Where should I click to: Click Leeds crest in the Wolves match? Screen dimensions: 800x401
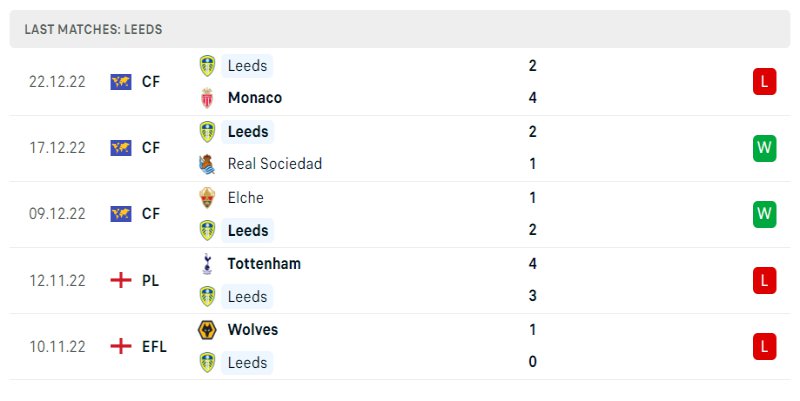pos(208,362)
